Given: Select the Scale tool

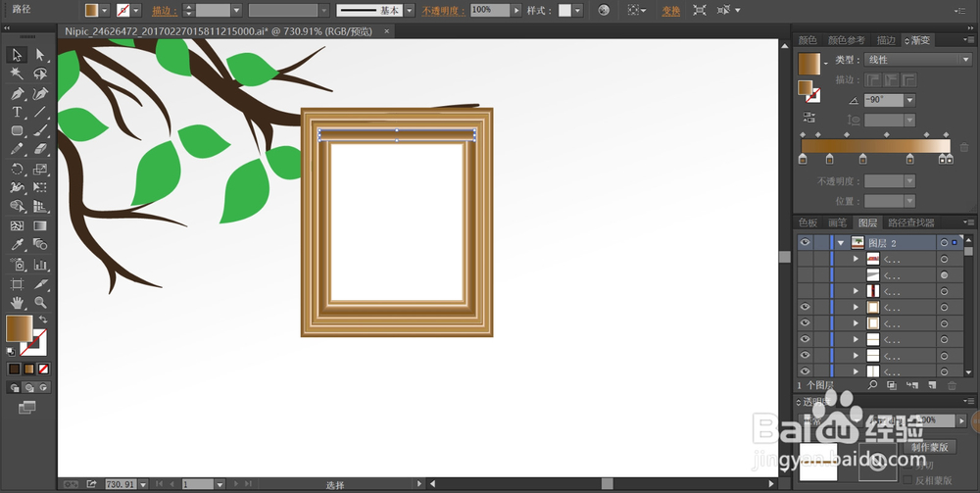Looking at the screenshot, I should click(40, 169).
